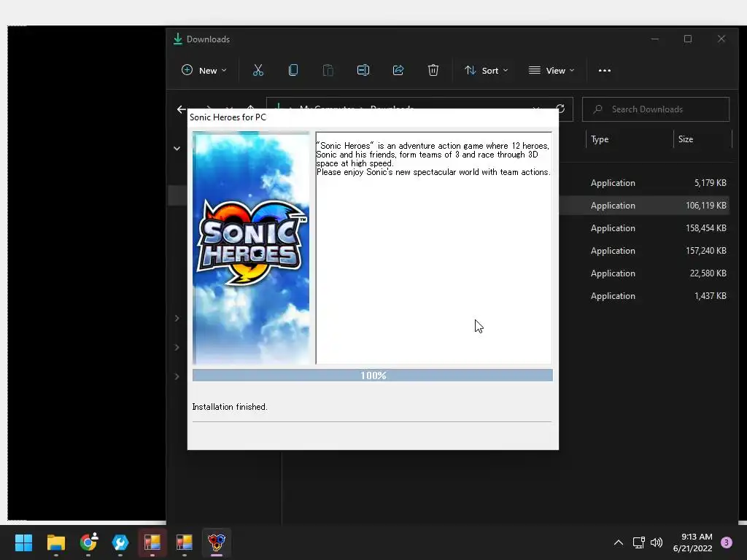Open the Windows Start menu
Viewport: 747px width, 560px height.
point(23,542)
